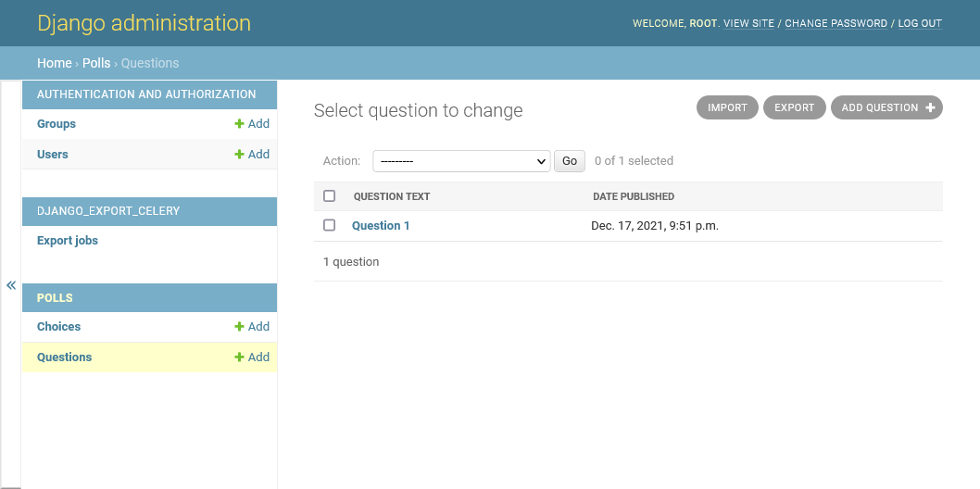Go to Home in the breadcrumb

(x=55, y=63)
